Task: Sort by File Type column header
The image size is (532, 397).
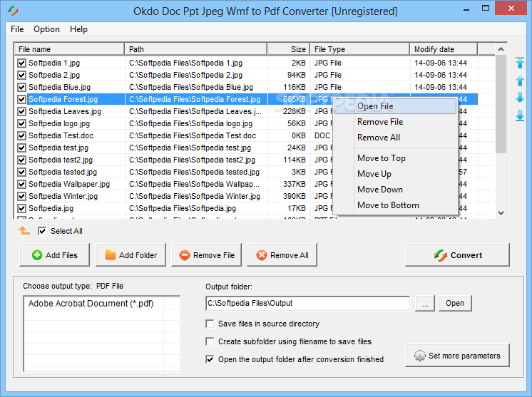Action: (x=360, y=49)
